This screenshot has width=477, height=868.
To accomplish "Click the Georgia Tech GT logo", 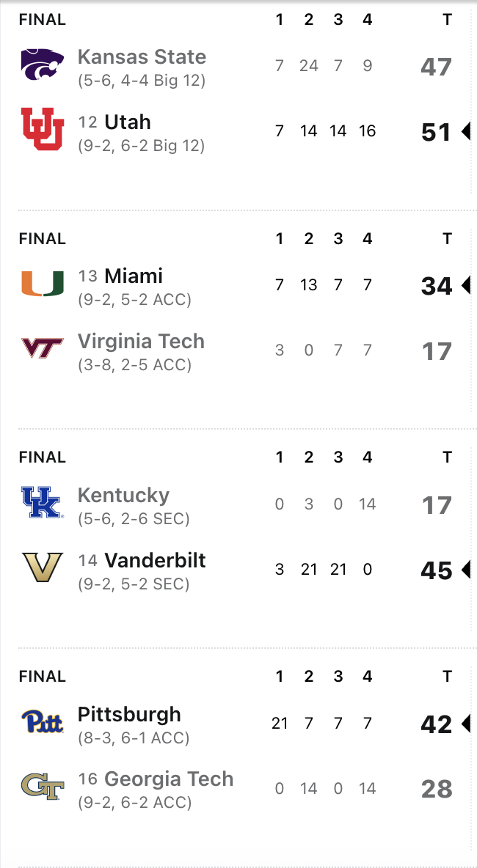I will click(42, 787).
